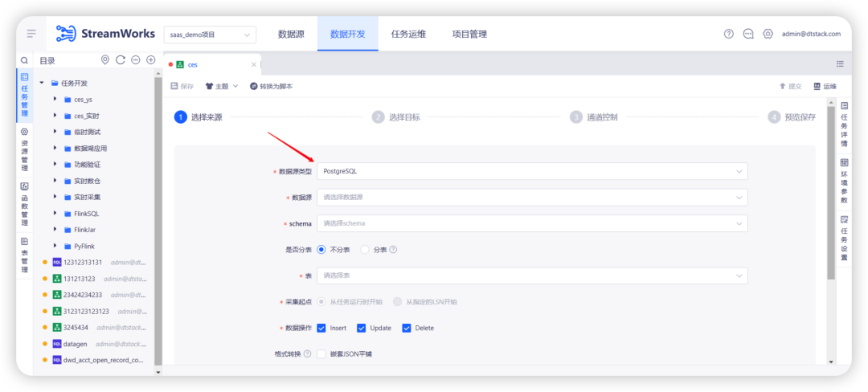
Task: Click the directory tree vertical scrollbar
Action: point(158,220)
